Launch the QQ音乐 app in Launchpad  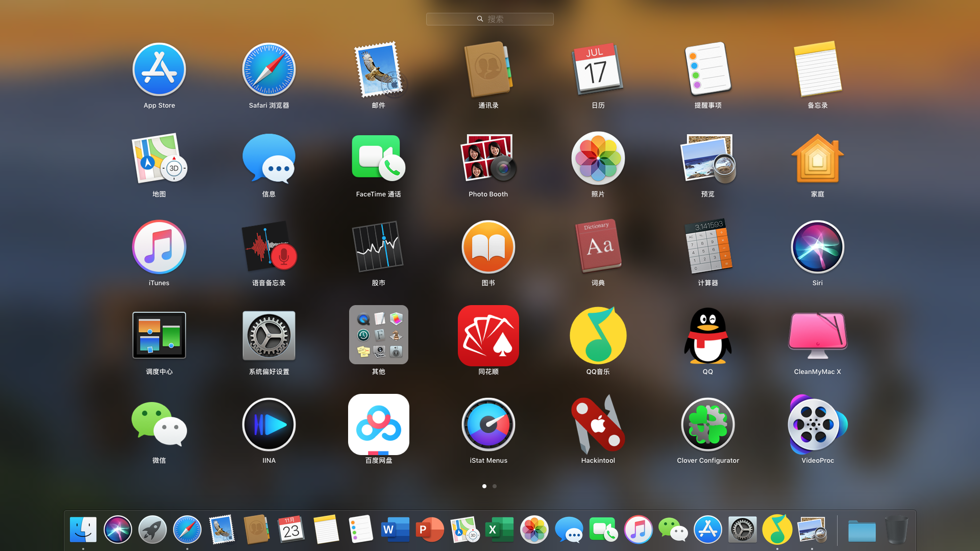598,336
